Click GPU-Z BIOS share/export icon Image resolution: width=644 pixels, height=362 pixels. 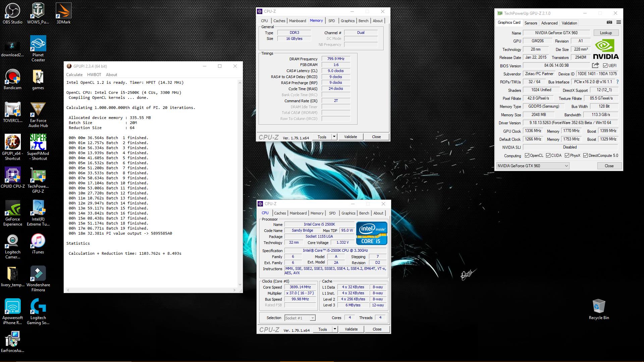595,65
